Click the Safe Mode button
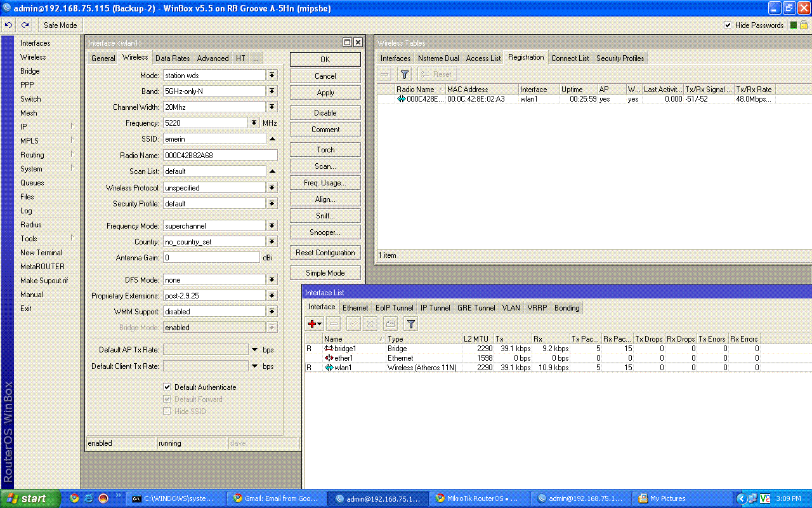 click(x=60, y=25)
